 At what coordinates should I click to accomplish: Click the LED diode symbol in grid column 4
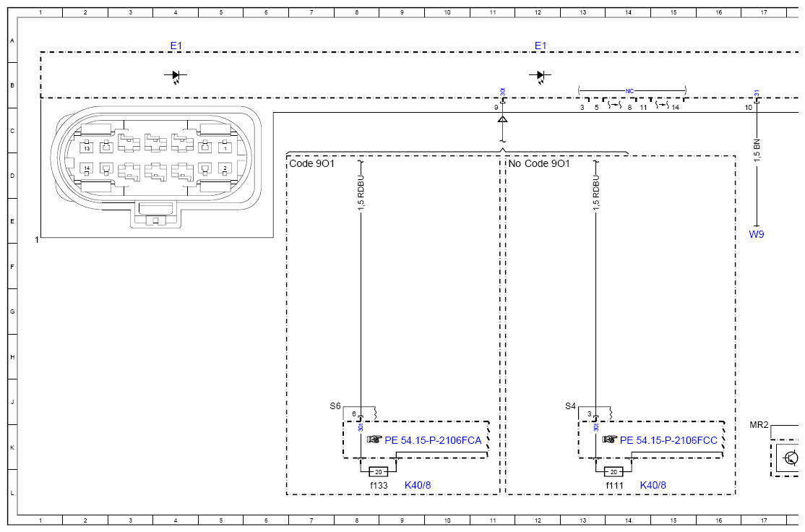click(176, 76)
